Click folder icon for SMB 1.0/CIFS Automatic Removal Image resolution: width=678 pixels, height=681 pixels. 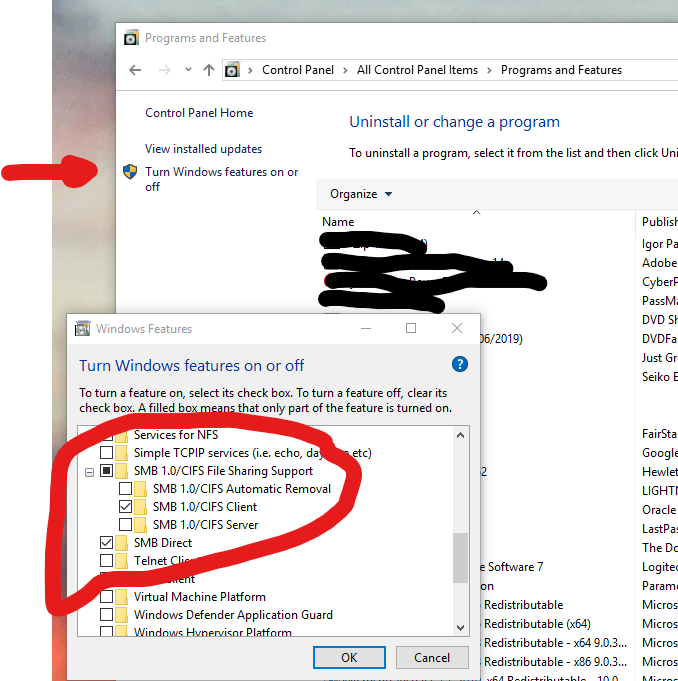click(x=141, y=489)
